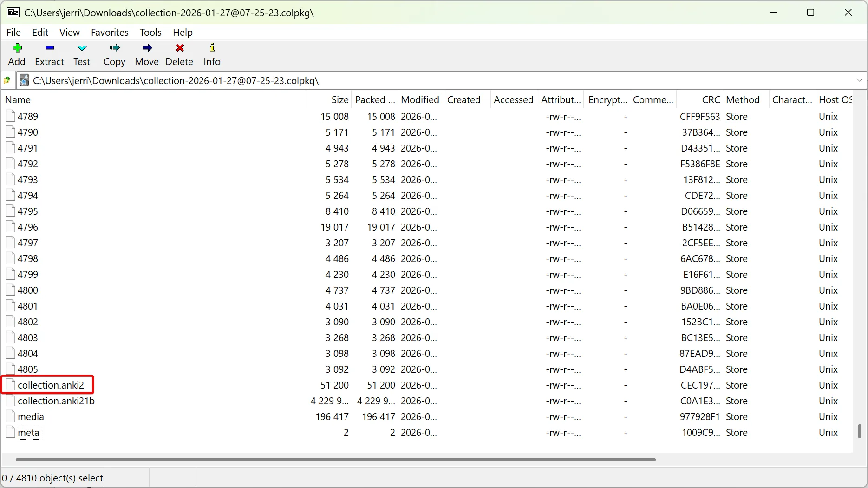Expand the address path dropdown

859,80
